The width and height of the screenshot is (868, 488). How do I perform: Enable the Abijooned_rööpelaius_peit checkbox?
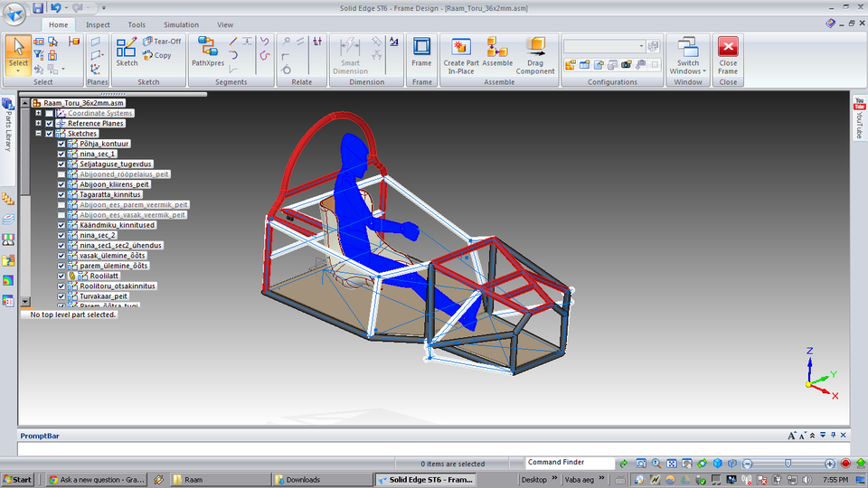[61, 174]
